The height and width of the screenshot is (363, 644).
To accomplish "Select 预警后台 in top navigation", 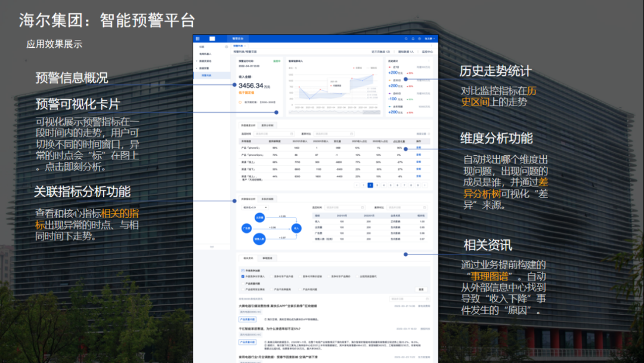I will (x=237, y=39).
